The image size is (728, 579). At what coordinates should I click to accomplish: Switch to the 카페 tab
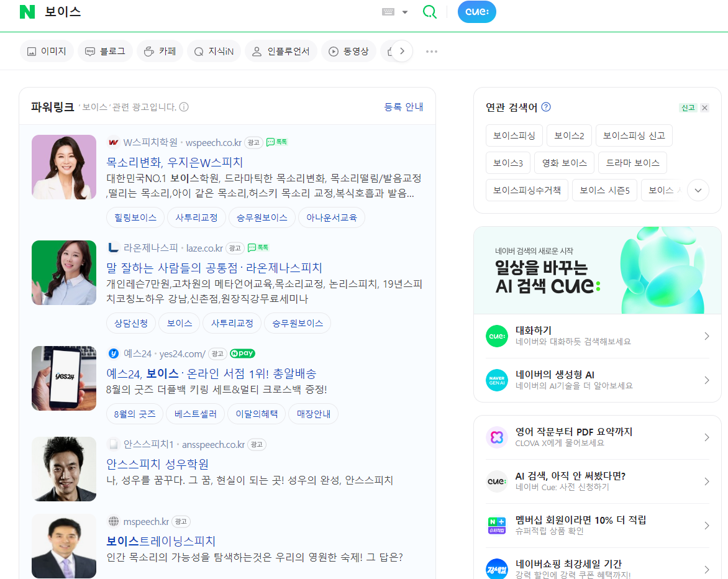160,51
